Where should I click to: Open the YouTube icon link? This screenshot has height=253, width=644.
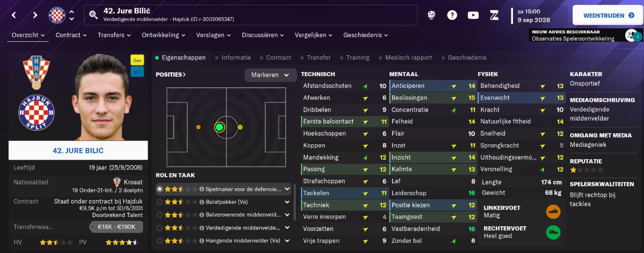473,15
